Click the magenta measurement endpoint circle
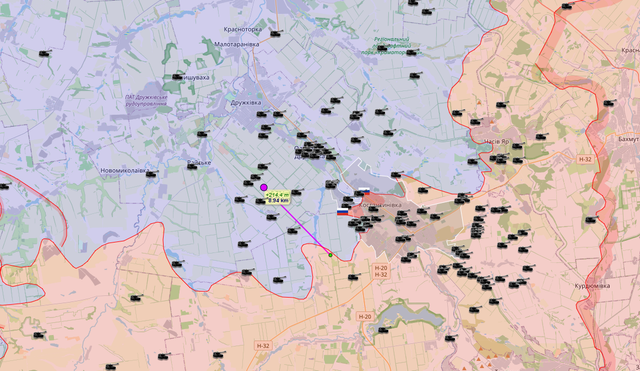640x371 pixels. click(x=264, y=187)
